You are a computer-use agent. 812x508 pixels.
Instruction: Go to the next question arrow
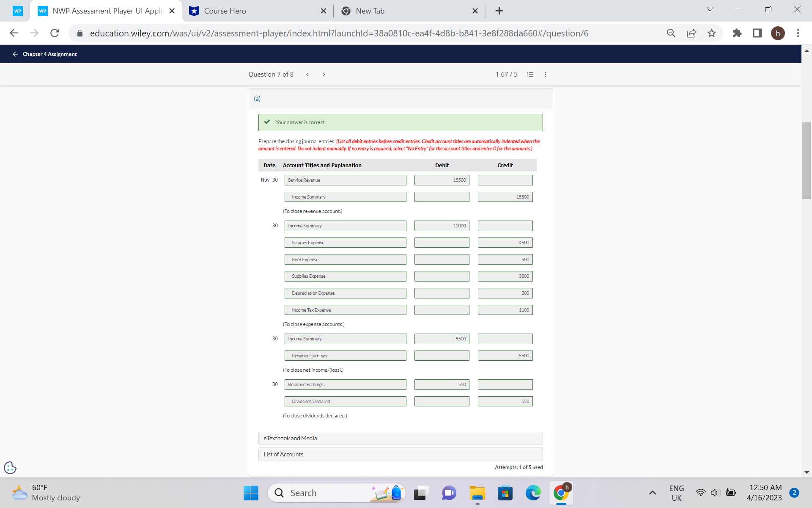[x=324, y=75]
